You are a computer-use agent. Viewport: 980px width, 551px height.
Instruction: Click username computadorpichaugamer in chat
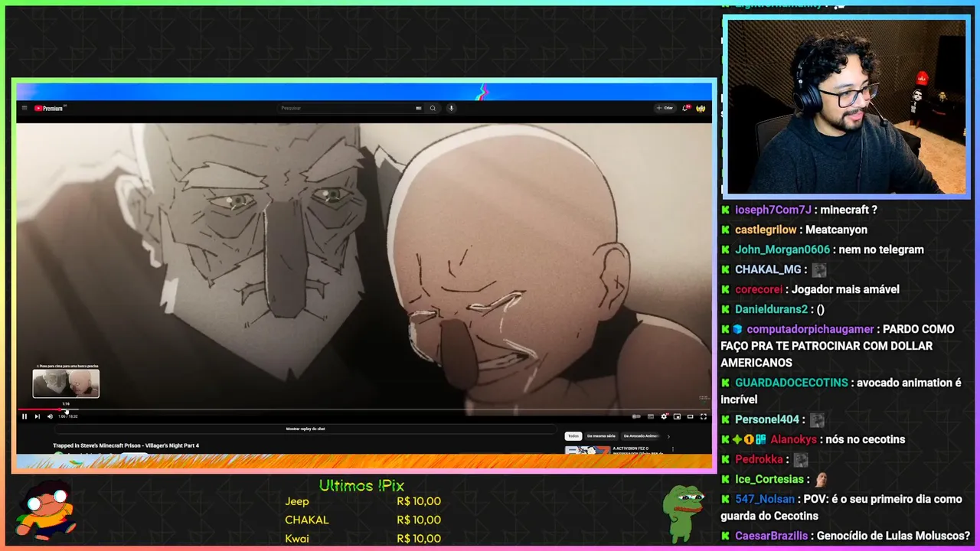[x=810, y=329]
